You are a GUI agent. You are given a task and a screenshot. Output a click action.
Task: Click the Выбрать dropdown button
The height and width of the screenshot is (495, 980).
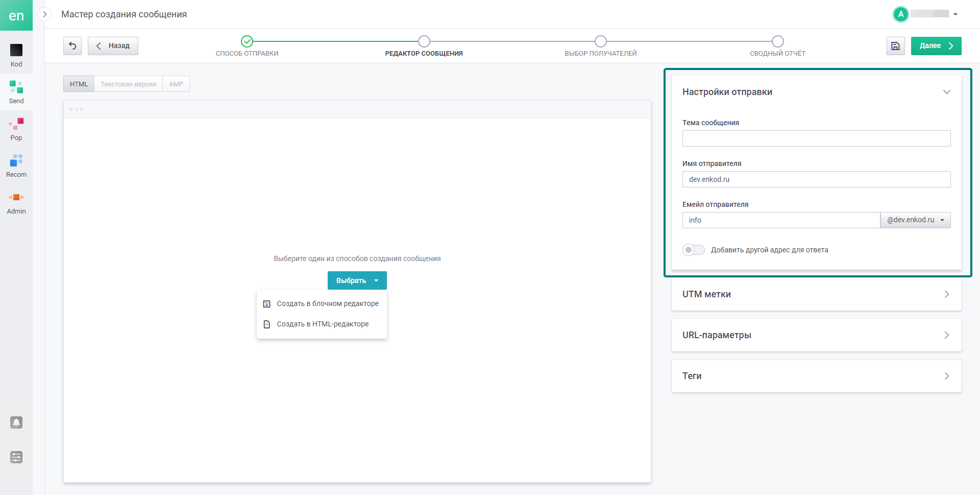pyautogui.click(x=357, y=280)
